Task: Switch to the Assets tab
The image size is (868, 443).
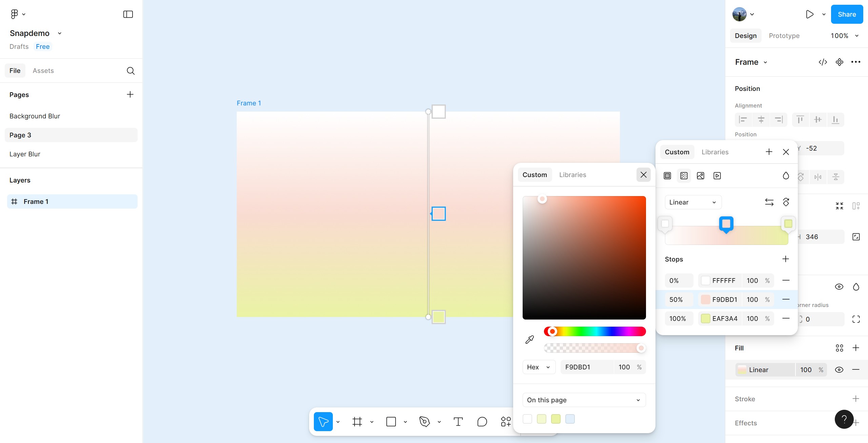Action: pyautogui.click(x=43, y=71)
